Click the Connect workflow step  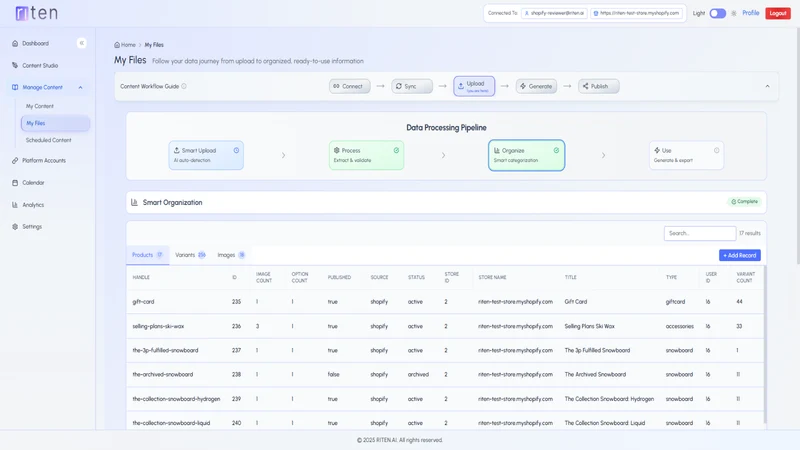click(349, 86)
